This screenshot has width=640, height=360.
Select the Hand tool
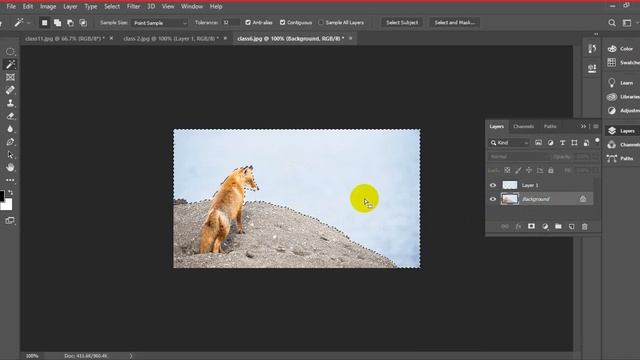(x=10, y=167)
